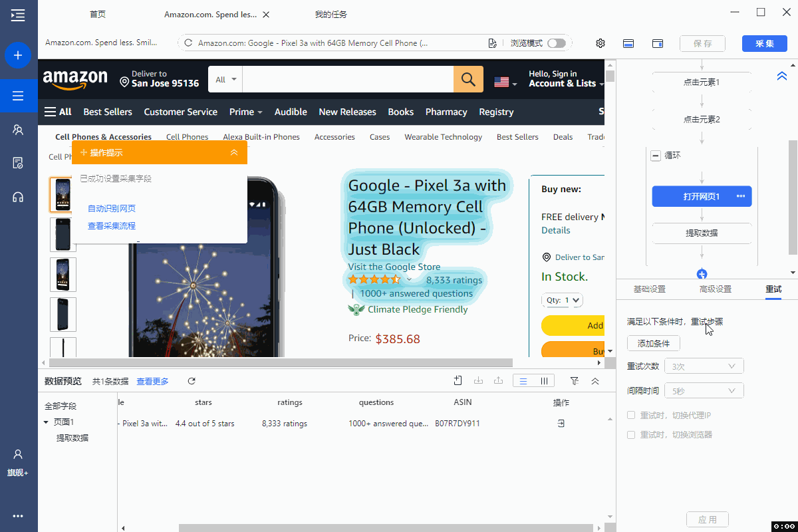The image size is (798, 532).
Task: Open the user account icon above 旗舰+
Action: click(x=18, y=454)
